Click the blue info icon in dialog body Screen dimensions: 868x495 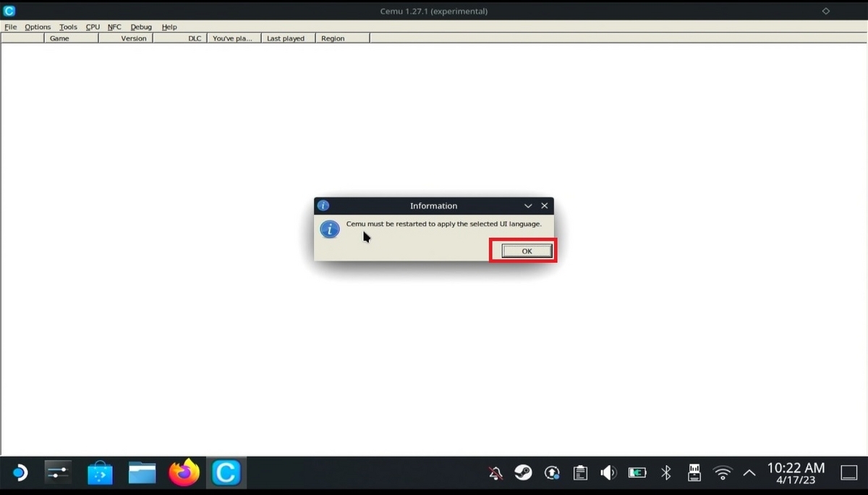pos(330,230)
